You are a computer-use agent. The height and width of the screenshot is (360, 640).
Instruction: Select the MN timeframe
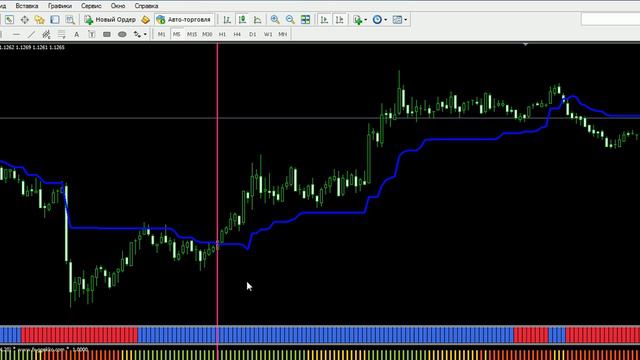coord(282,34)
